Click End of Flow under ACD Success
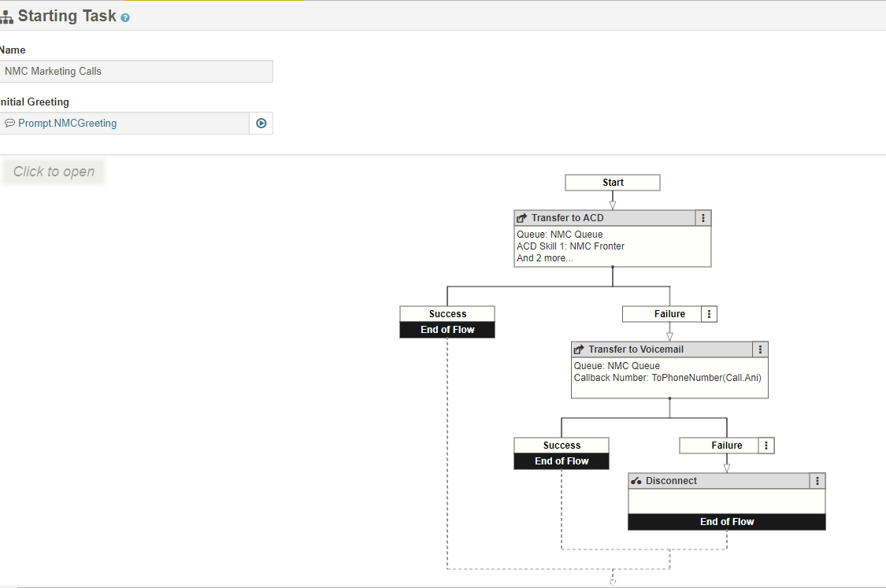The height and width of the screenshot is (588, 886). [447, 330]
